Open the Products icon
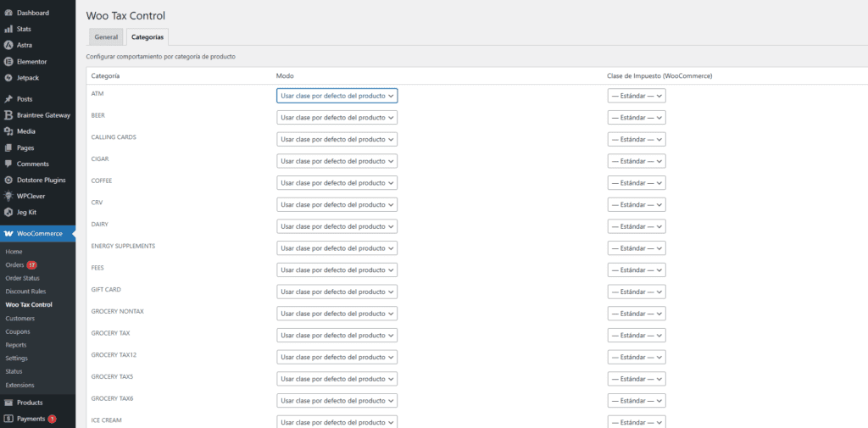The height and width of the screenshot is (428, 868). (8, 403)
